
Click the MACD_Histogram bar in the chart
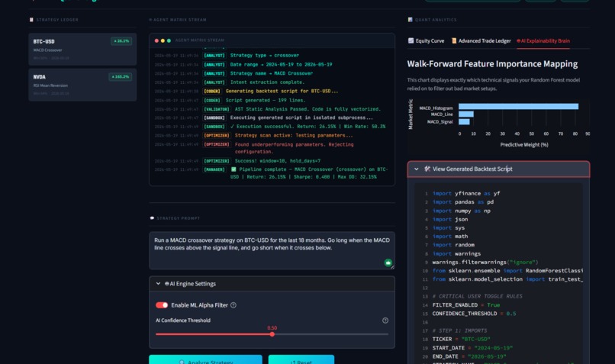tap(518, 106)
